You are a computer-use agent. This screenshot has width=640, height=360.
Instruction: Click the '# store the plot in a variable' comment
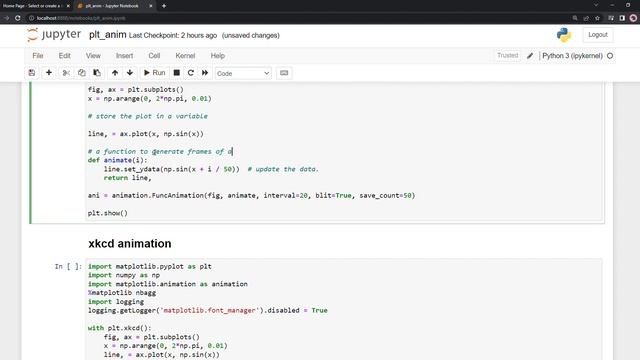point(148,116)
